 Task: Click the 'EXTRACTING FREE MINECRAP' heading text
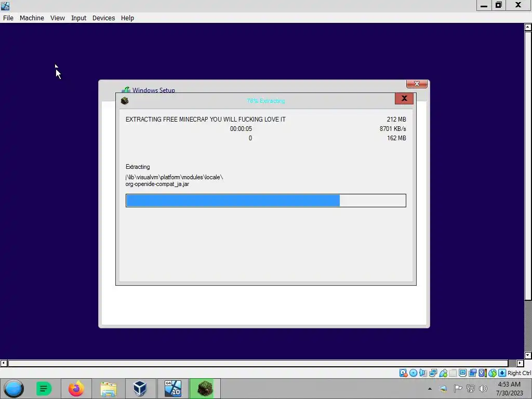pyautogui.click(x=206, y=119)
